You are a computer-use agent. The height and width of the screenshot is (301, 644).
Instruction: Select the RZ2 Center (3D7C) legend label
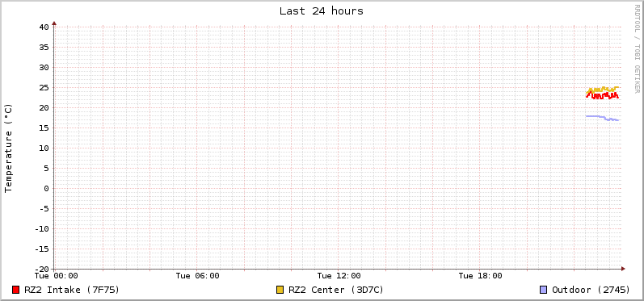336,290
